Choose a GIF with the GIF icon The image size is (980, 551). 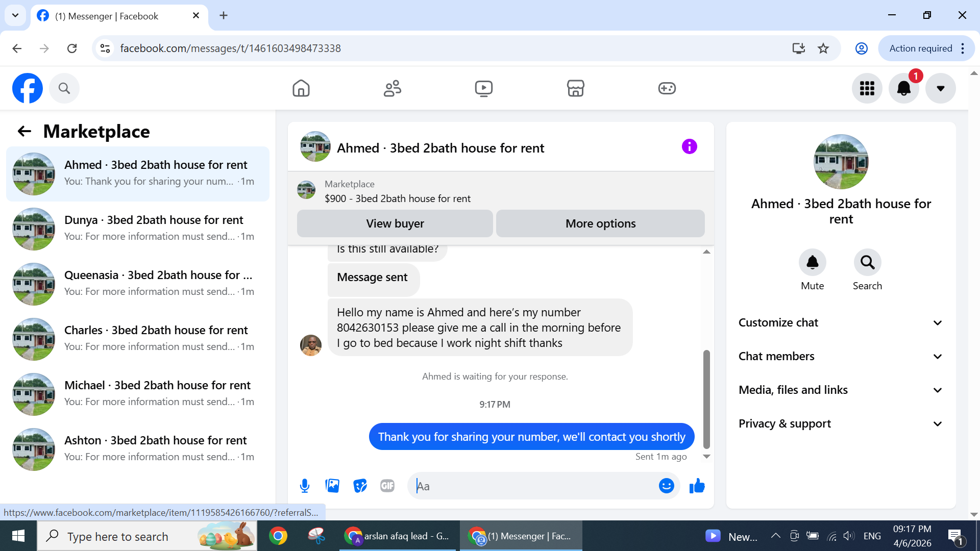click(x=387, y=486)
